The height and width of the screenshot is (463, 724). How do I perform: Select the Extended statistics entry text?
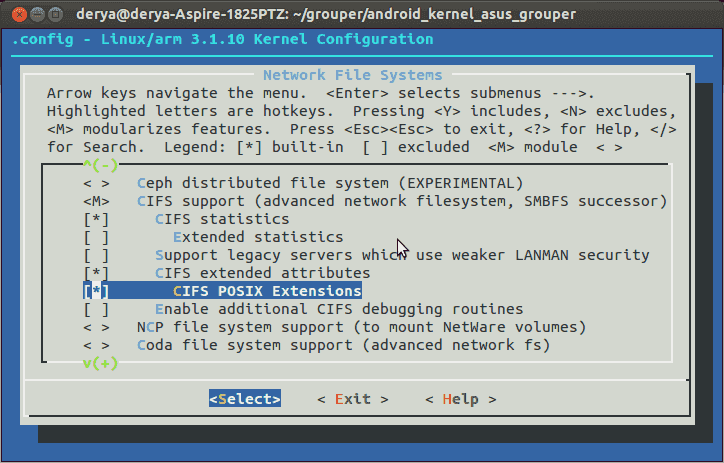[258, 237]
